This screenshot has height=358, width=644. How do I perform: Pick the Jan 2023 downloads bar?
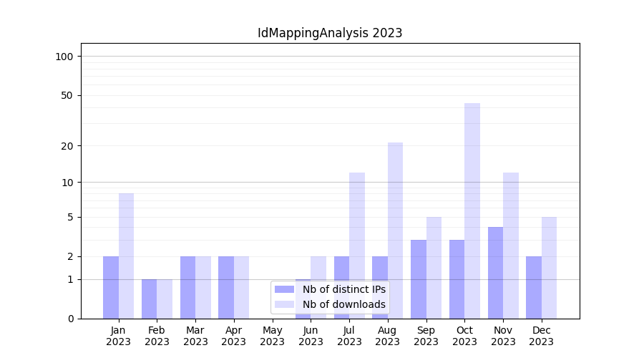point(126,256)
